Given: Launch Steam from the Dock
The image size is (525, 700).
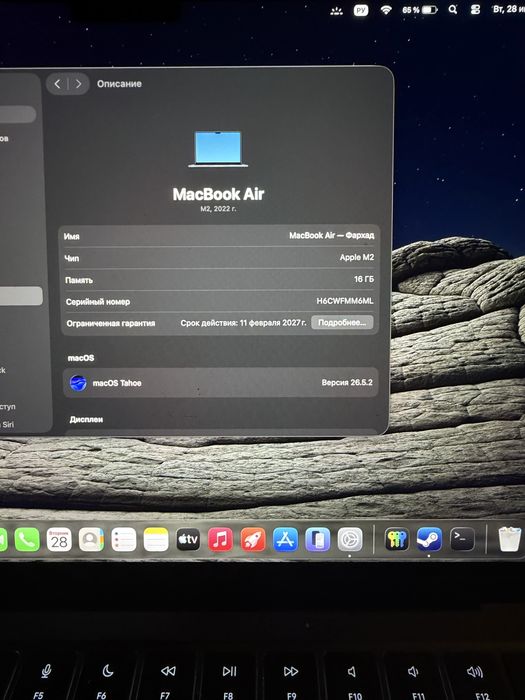Looking at the screenshot, I should pyautogui.click(x=429, y=540).
